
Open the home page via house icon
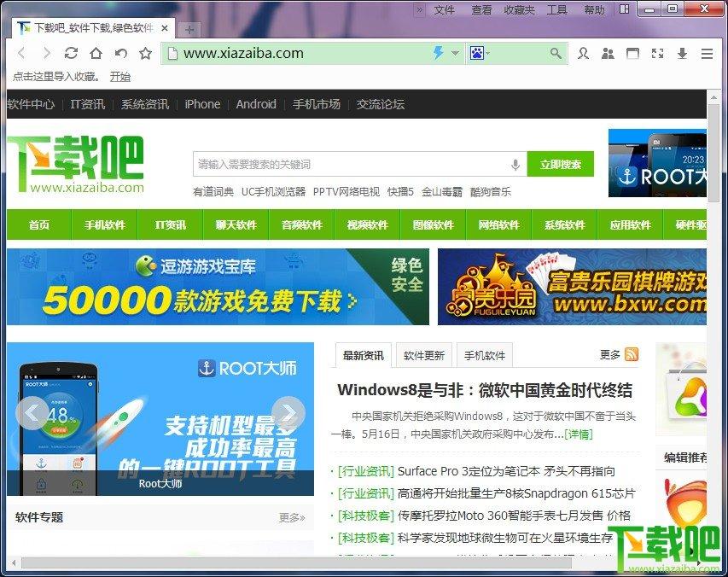pyautogui.click(x=96, y=54)
